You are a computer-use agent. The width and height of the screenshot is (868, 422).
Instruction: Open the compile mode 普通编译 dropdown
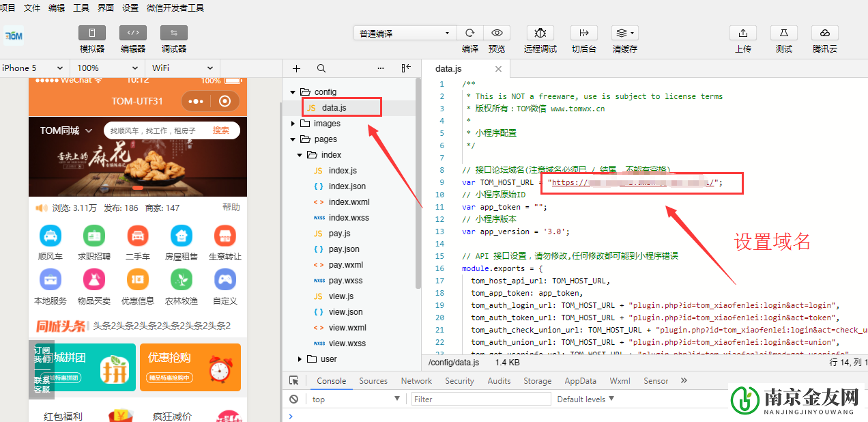click(405, 33)
